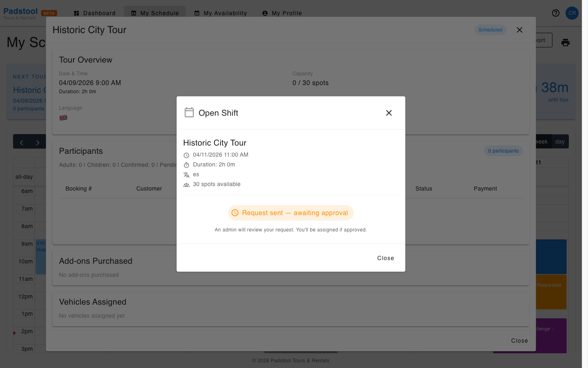Open the My Profile tab
Viewport: 588px width, 368px height.
[x=282, y=13]
